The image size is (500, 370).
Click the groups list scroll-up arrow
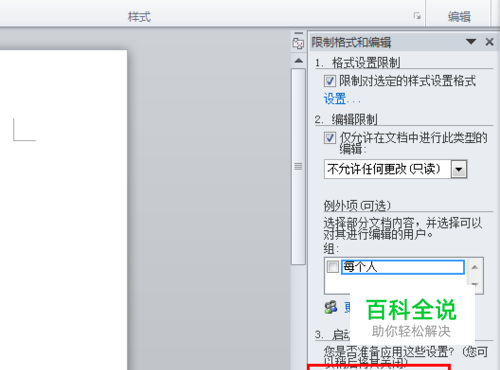click(475, 267)
